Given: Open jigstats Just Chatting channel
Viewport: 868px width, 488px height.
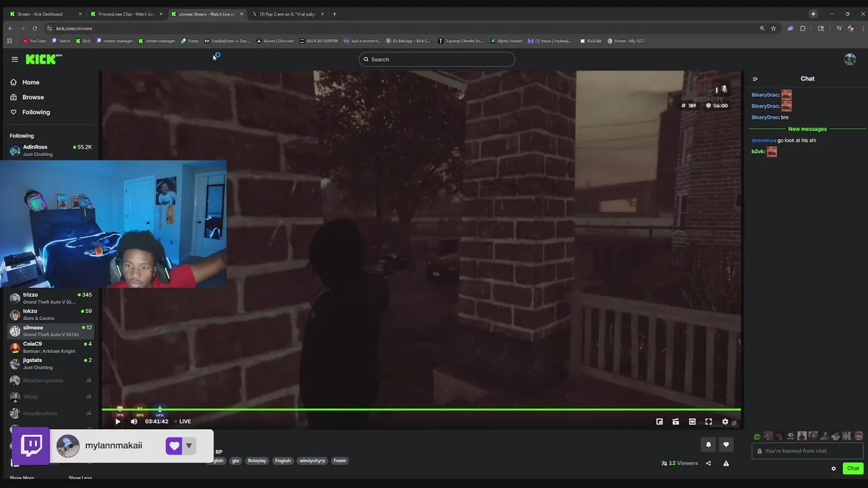Looking at the screenshot, I should (50, 363).
